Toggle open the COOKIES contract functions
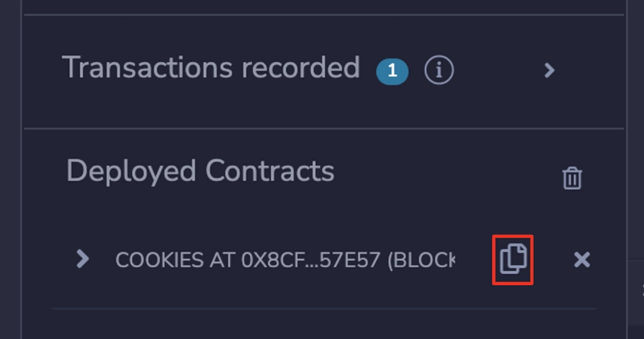This screenshot has height=339, width=644. coord(83,259)
